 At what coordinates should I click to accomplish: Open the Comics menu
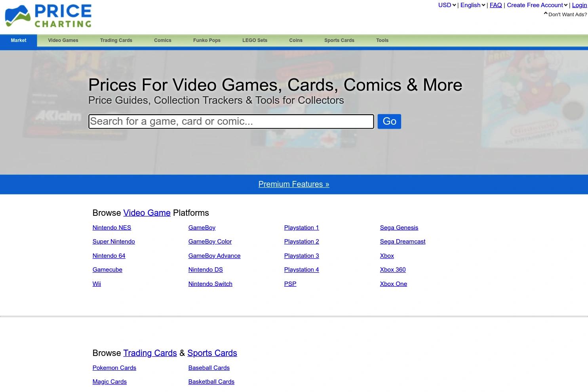pyautogui.click(x=163, y=40)
